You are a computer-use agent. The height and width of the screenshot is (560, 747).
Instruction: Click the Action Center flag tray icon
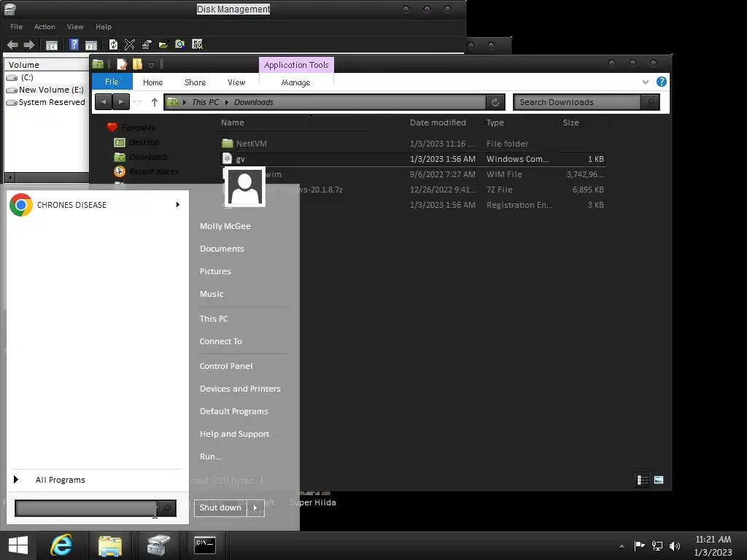(x=639, y=545)
